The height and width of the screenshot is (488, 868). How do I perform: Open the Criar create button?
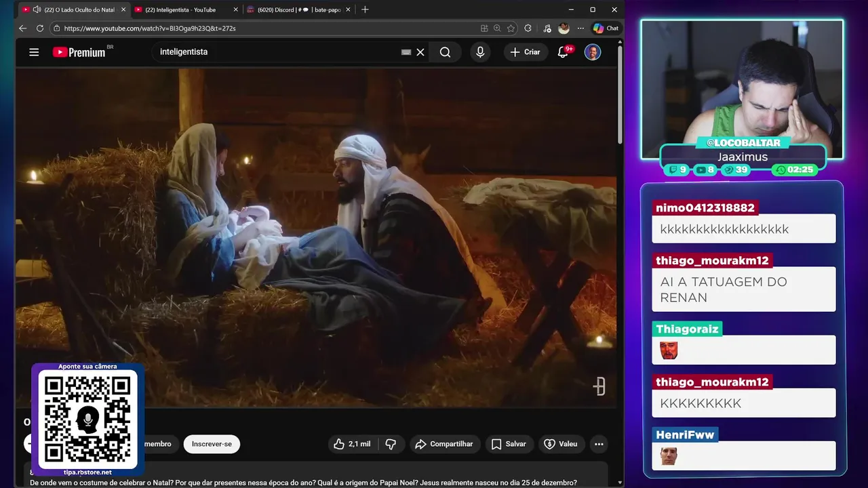pyautogui.click(x=526, y=52)
